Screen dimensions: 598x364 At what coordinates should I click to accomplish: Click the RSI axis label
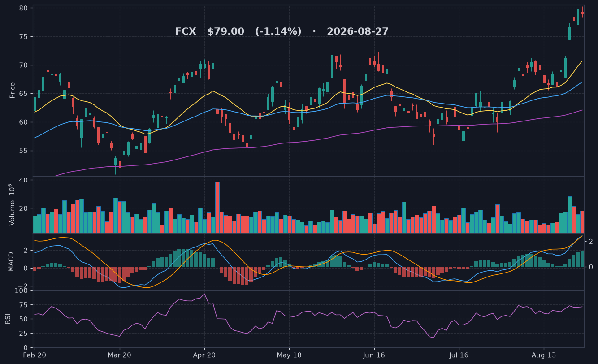click(8, 319)
